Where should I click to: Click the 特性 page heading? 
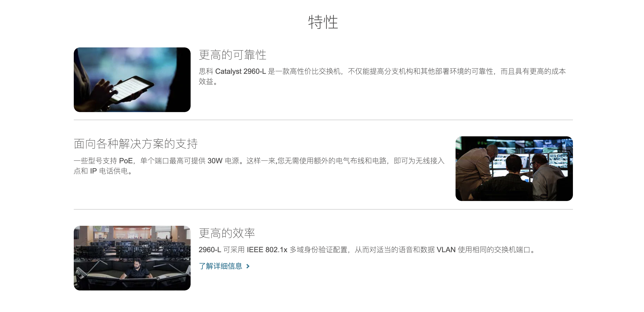pos(323,22)
